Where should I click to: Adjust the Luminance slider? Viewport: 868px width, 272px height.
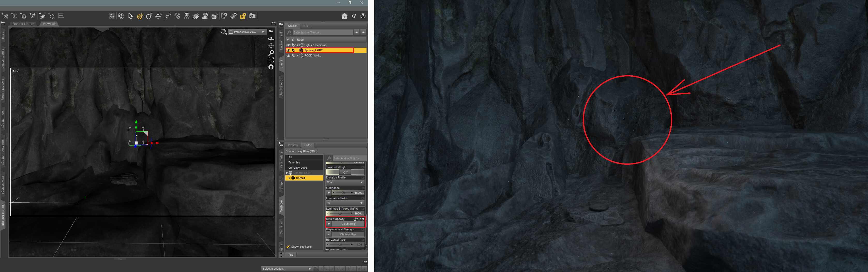pyautogui.click(x=342, y=193)
